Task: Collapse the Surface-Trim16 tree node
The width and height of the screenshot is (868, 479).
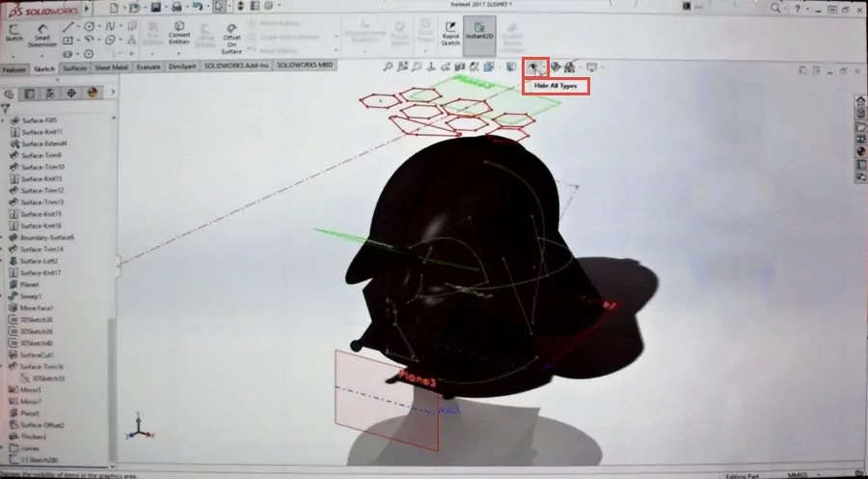Action: pos(3,366)
